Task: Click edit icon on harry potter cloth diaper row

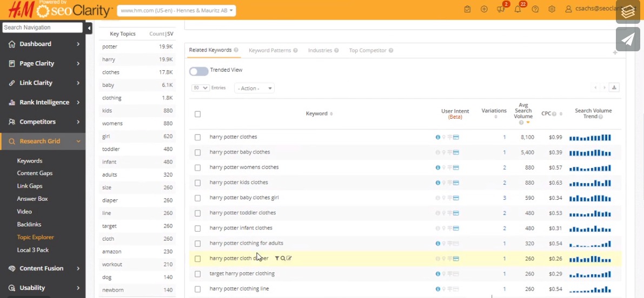Action: click(x=289, y=258)
